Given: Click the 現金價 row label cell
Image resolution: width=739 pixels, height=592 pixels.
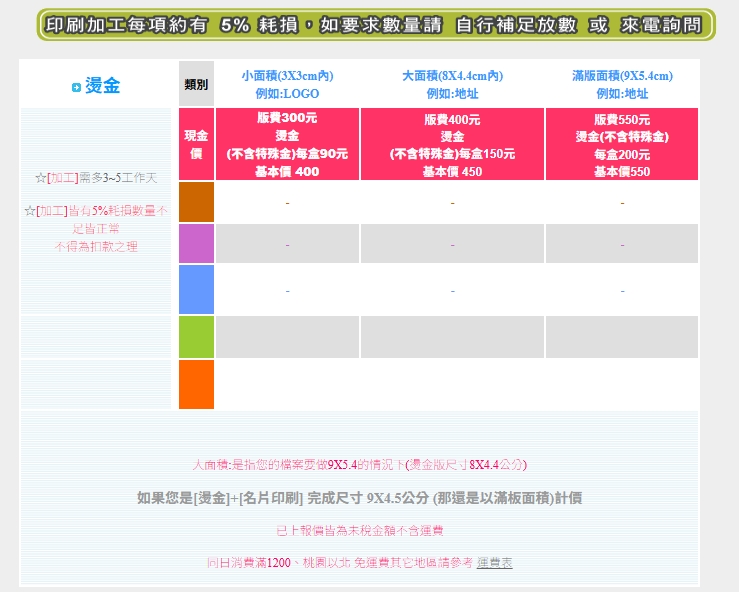Looking at the screenshot, I should 196,144.
